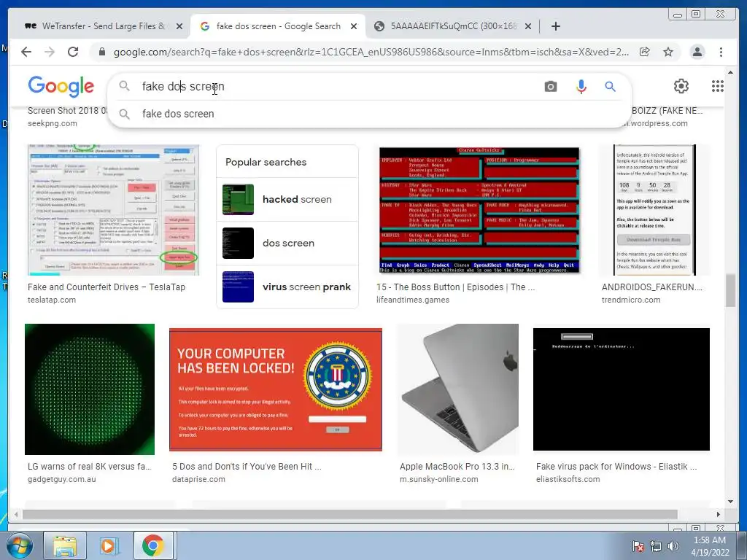Click the Chrome taskbar icon
Screen dimensions: 747x560
click(x=152, y=545)
